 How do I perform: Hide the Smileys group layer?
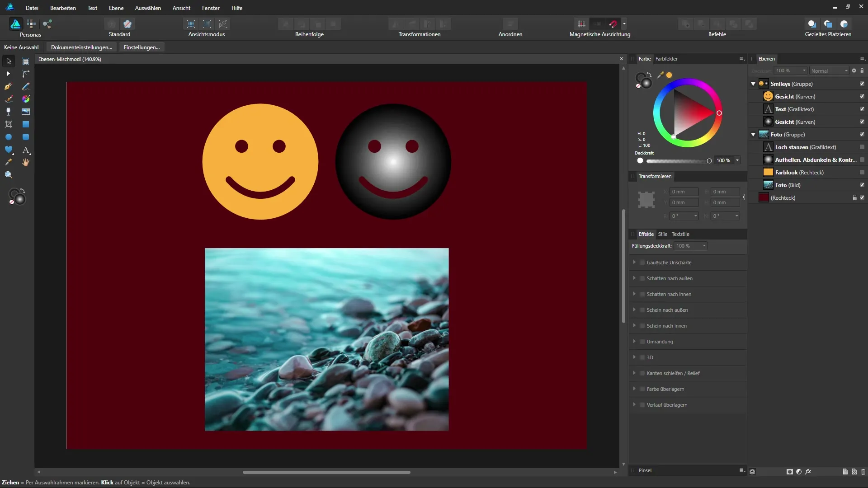862,84
